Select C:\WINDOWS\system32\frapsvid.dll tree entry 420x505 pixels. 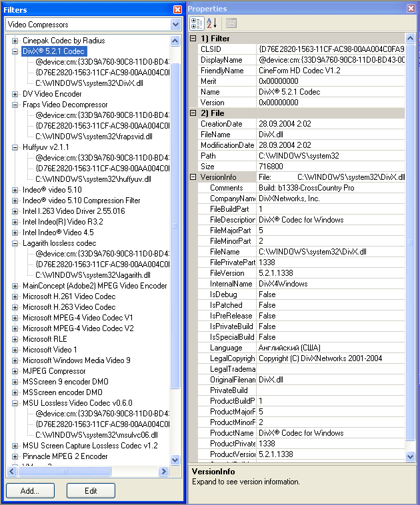point(94,137)
